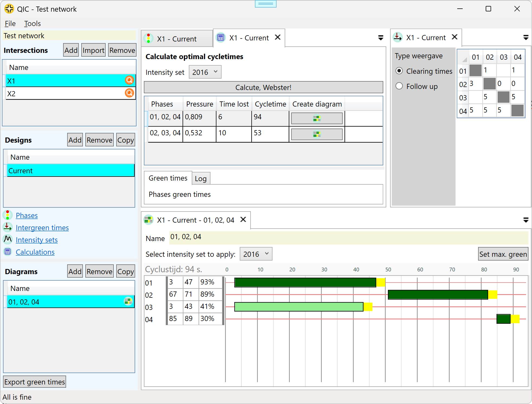Click diagram icon on X1 - Current - 01, 02, 04 tab
Viewport: 532px width, 404px height.
pos(148,220)
